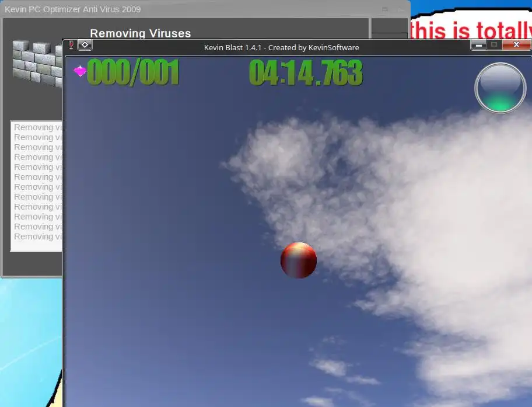The width and height of the screenshot is (532, 407).
Task: Minimize the Kevin Blast window
Action: pos(479,45)
